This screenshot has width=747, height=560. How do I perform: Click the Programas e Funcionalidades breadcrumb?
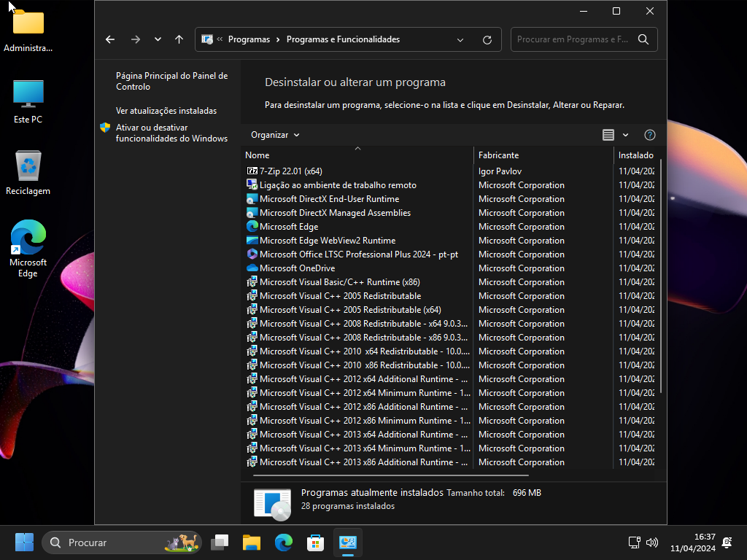343,39
